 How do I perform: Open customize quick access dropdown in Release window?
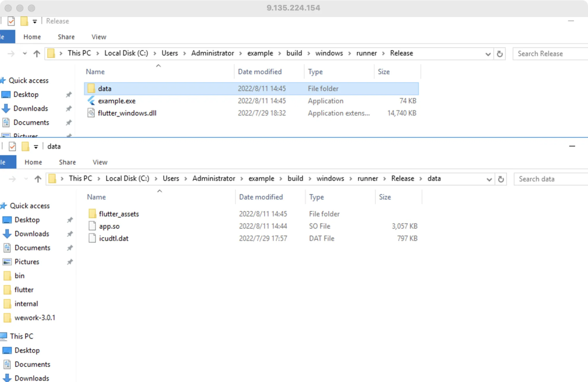click(34, 21)
